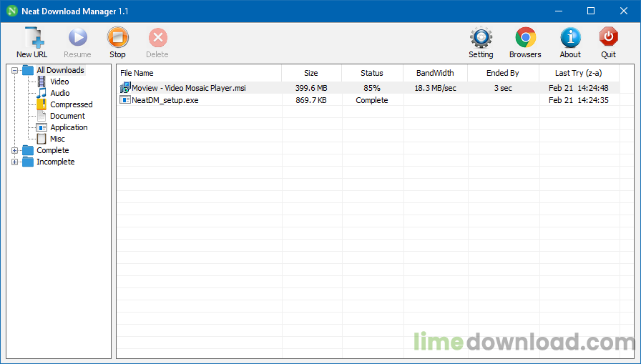Viewport: 641px width, 364px height.
Task: Stop the active download with Stop icon
Action: 118,38
